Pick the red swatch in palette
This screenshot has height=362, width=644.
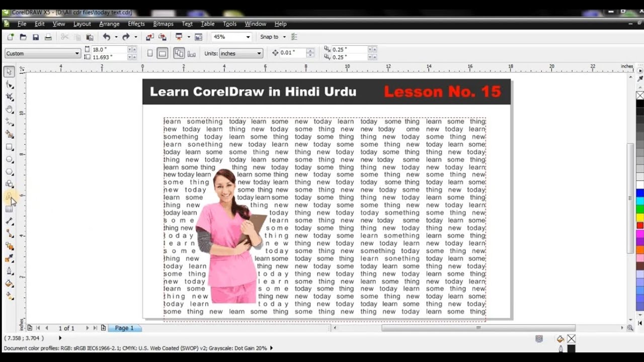[x=640, y=225]
